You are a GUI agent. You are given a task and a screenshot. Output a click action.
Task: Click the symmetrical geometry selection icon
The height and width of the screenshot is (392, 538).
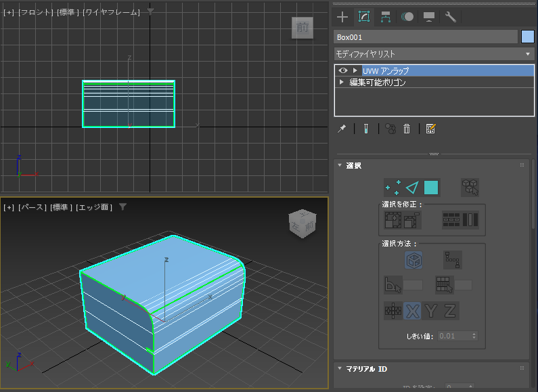(x=393, y=311)
